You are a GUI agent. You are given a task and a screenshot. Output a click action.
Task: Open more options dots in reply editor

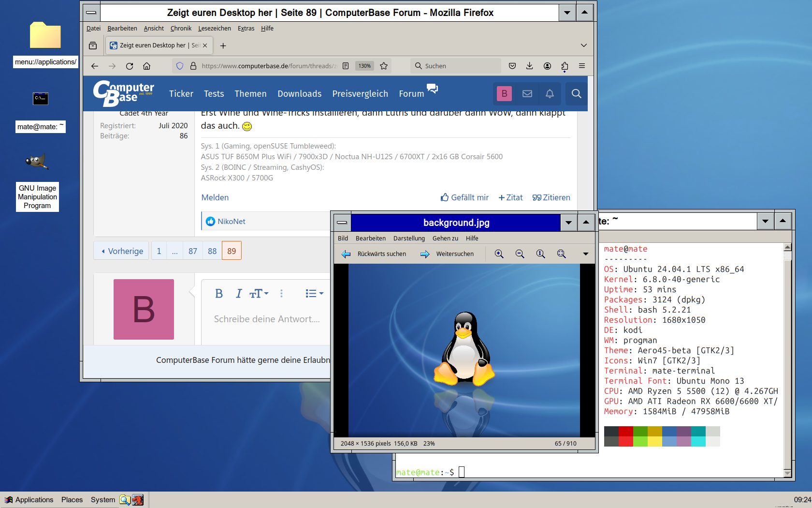point(281,294)
